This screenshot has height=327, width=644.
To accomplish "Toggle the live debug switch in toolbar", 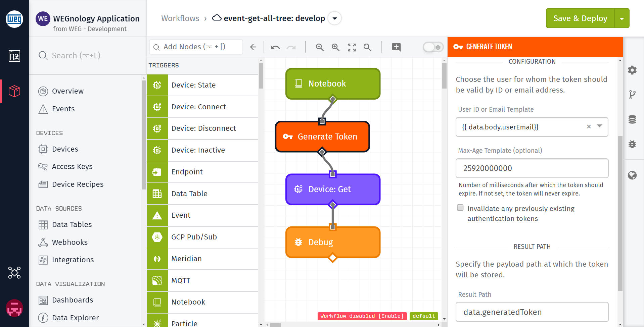I will (433, 47).
